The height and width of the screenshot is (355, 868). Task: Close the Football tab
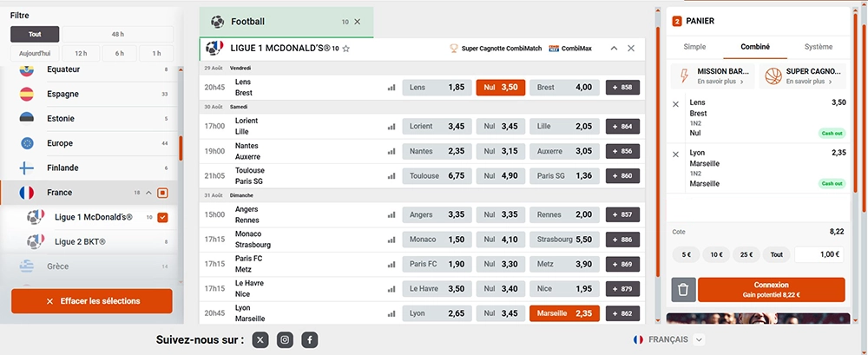(357, 22)
